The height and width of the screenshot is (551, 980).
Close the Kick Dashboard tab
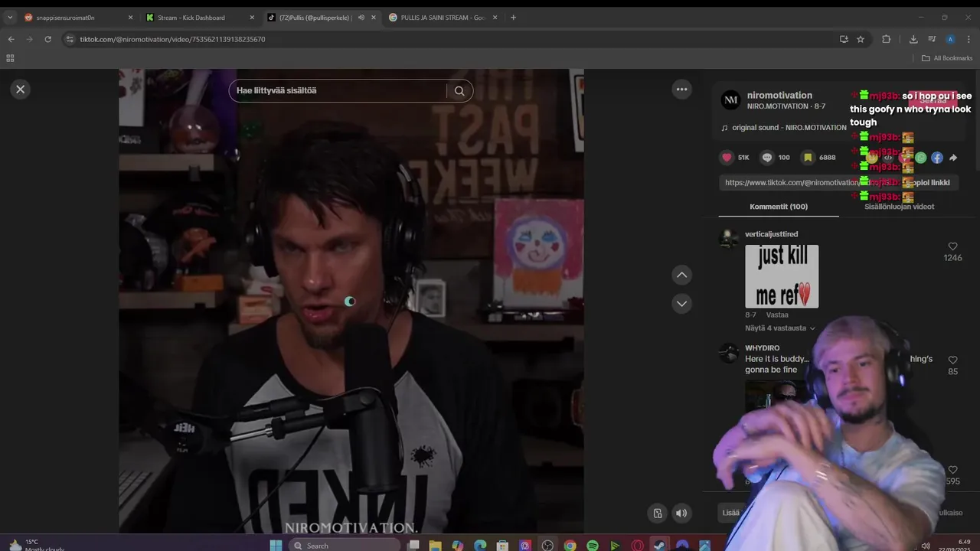252,18
